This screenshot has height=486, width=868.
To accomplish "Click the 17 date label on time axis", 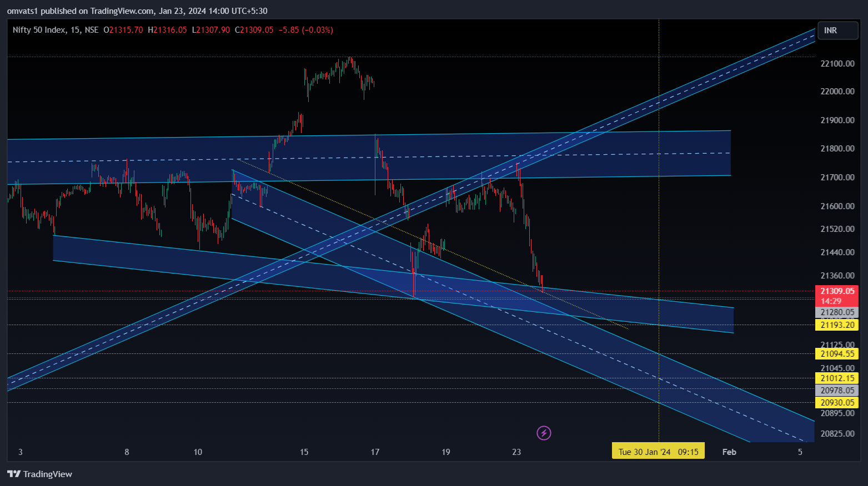I will (375, 452).
